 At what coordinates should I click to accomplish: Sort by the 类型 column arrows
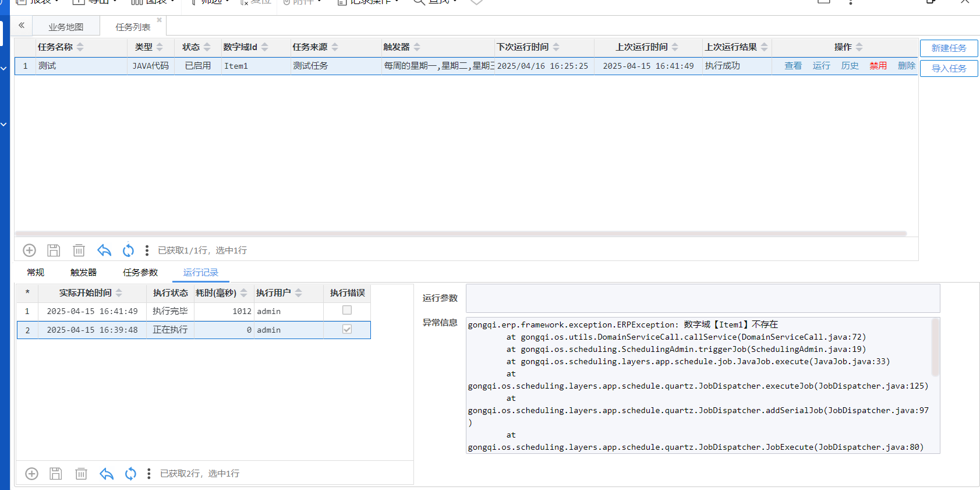pos(160,47)
